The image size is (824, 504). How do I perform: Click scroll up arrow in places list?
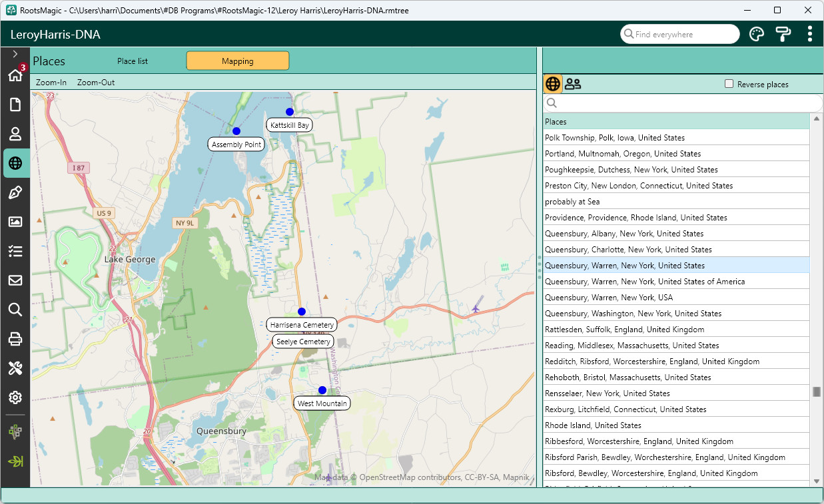[817, 119]
